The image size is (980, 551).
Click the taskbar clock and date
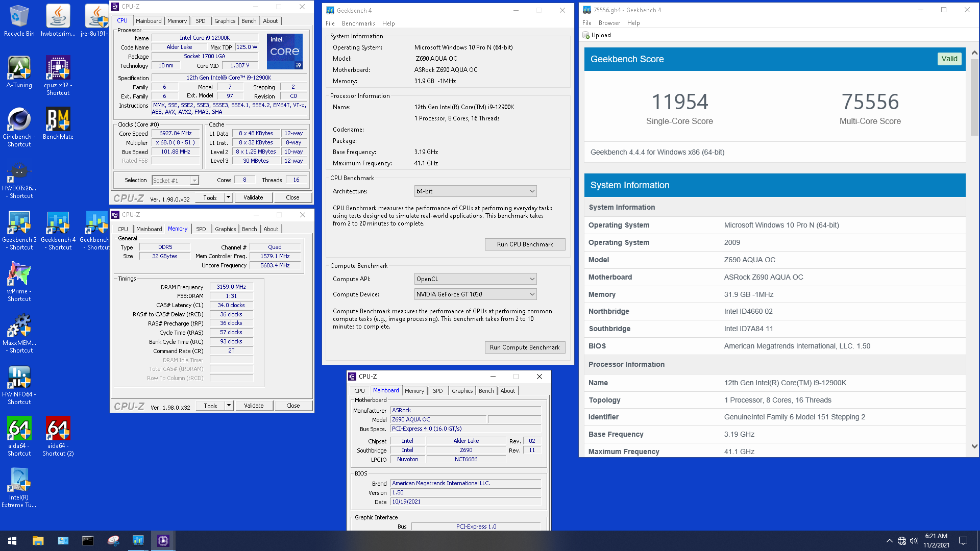(936, 541)
